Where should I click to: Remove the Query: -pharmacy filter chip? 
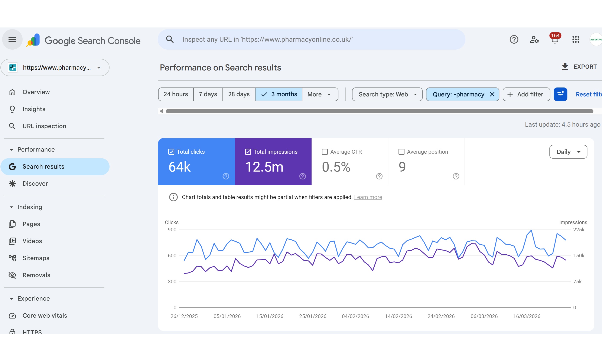[x=492, y=94]
